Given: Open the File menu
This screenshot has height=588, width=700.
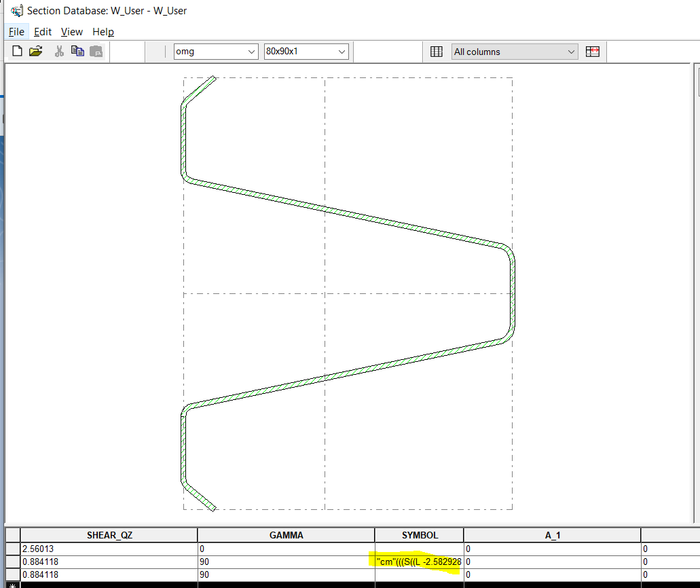Looking at the screenshot, I should tap(16, 32).
